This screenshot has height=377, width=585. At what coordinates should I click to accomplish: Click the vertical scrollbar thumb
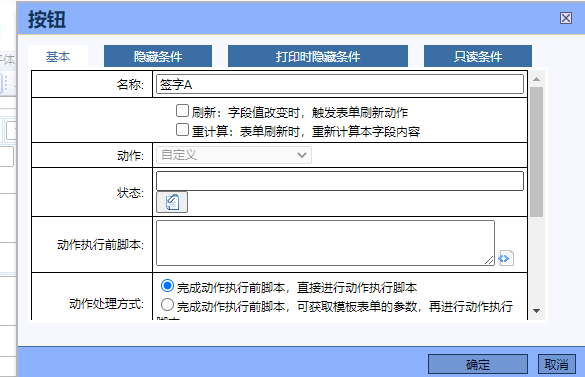536,152
